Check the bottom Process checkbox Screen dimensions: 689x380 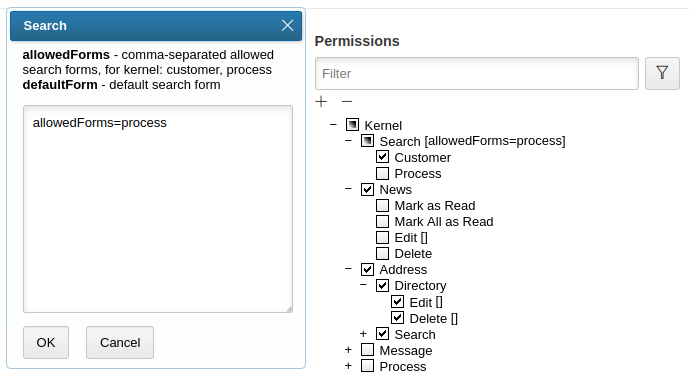[367, 366]
